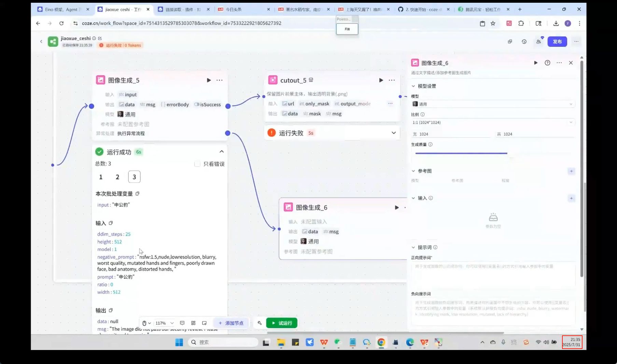Adjust the 生成质量 slider
This screenshot has height=364, width=617.
pos(507,153)
